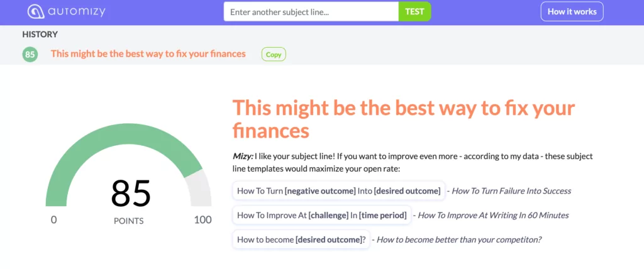The height and width of the screenshot is (269, 644).
Task: Click the 85 points number in gauge
Action: point(131,193)
